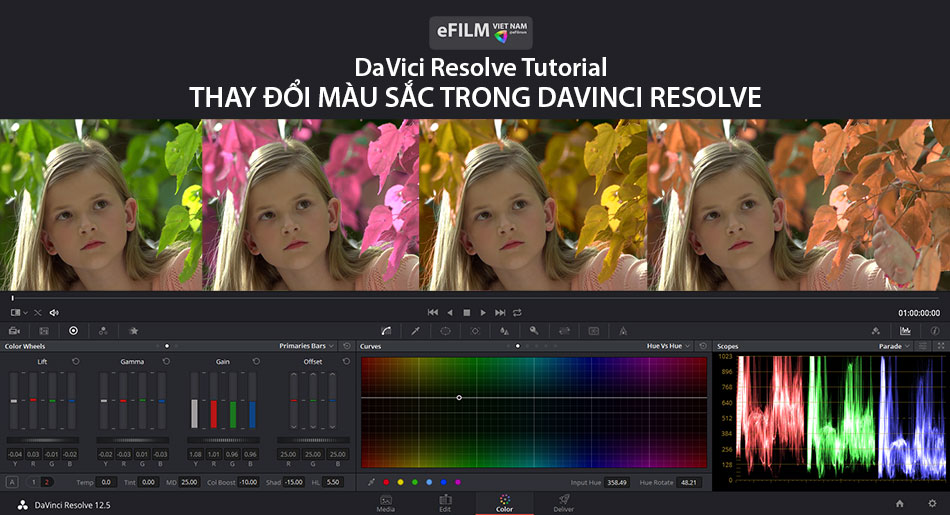
Task: Jump to last frame
Action: [500, 313]
